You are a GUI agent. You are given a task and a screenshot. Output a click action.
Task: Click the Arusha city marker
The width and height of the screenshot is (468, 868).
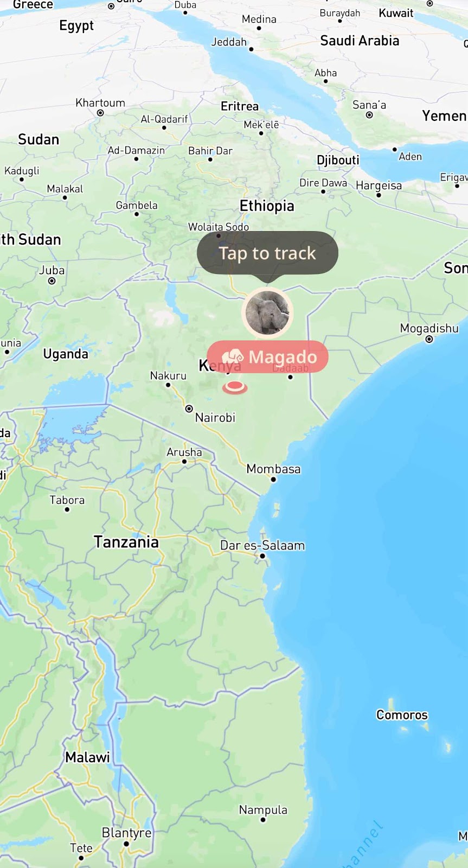point(184,462)
